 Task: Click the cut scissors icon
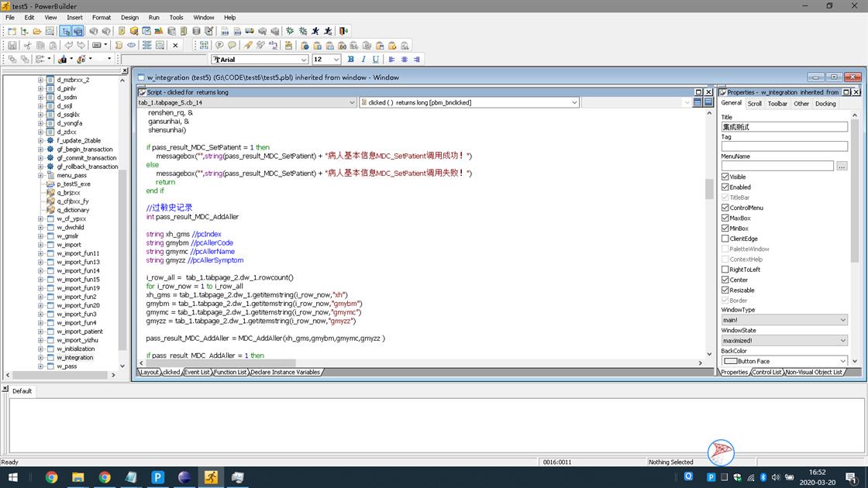point(27,45)
